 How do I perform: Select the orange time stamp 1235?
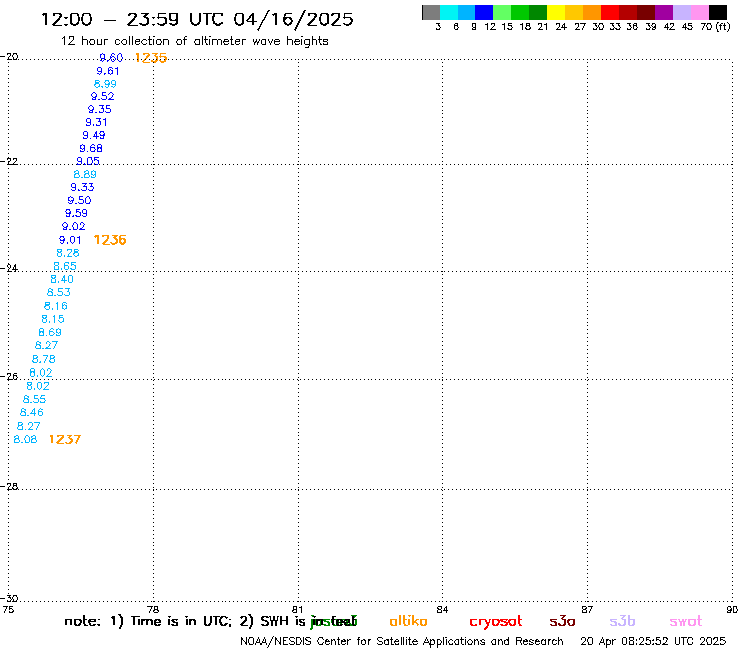click(151, 58)
